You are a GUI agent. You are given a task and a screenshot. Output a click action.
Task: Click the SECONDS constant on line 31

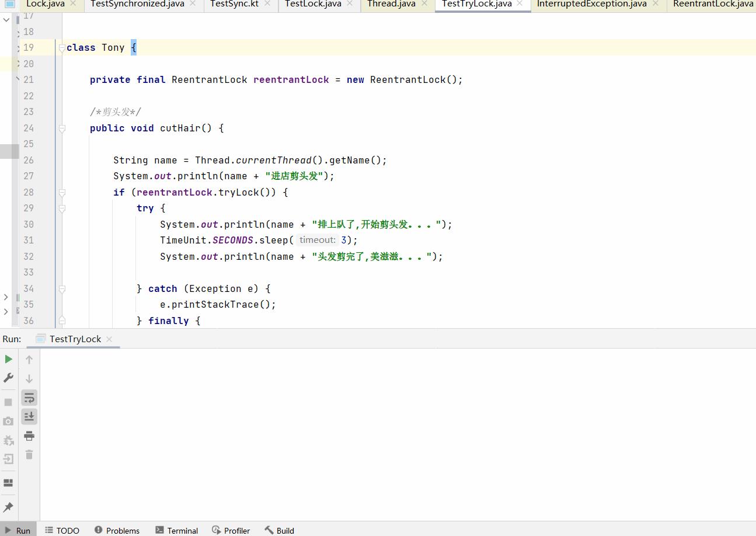pos(233,241)
